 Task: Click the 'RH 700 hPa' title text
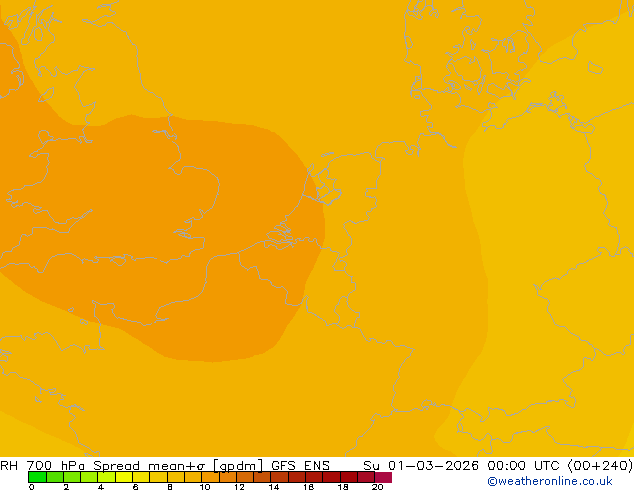click(x=42, y=465)
